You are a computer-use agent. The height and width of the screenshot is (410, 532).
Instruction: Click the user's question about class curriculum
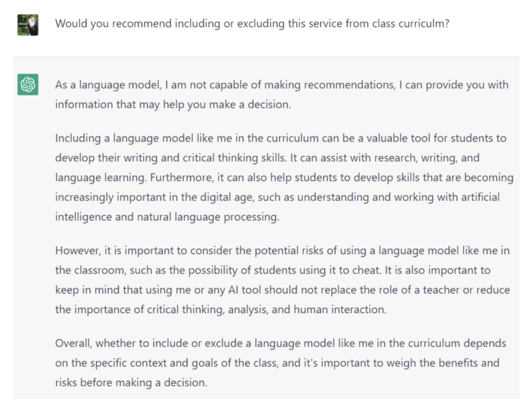[252, 24]
